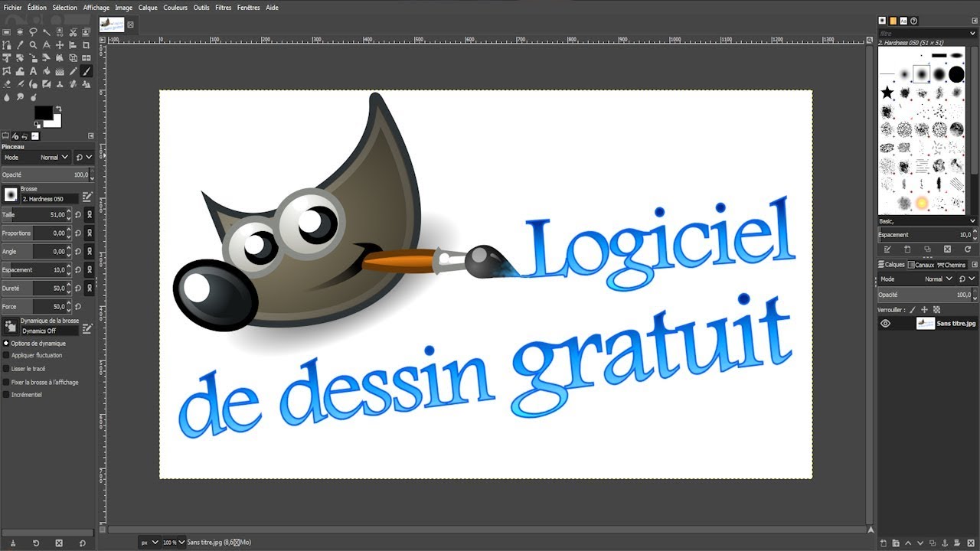Select the Sans titre.jpg layer thumbnail

926,324
